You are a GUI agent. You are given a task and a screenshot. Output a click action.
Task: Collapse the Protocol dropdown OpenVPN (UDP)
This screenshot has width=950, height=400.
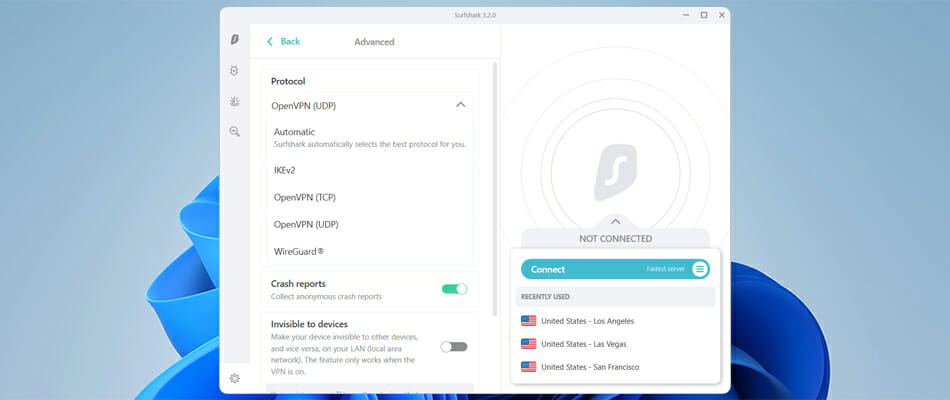(x=370, y=105)
